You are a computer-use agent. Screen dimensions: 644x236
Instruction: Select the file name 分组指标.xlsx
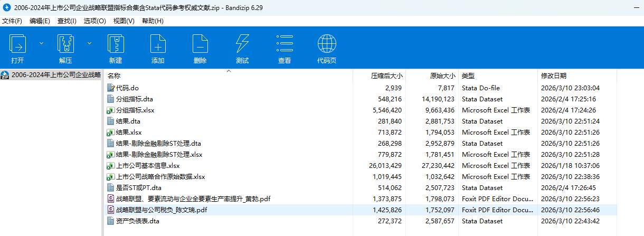tap(135, 110)
